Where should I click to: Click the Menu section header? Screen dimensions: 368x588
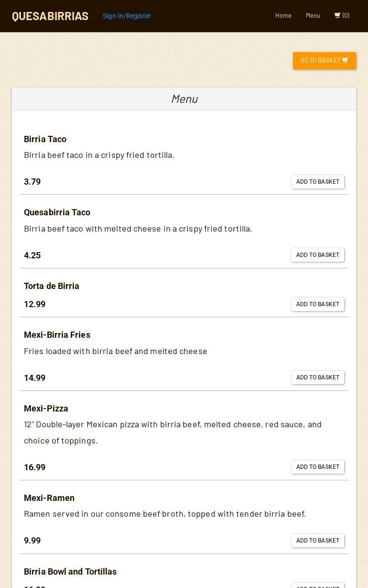pos(184,99)
